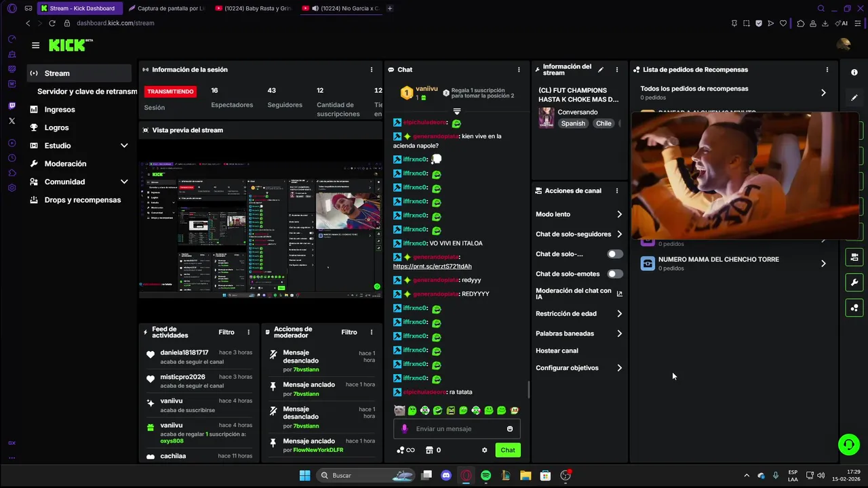Open Filtro in Acciones de moderador
Image resolution: width=868 pixels, height=488 pixels.
point(349,332)
